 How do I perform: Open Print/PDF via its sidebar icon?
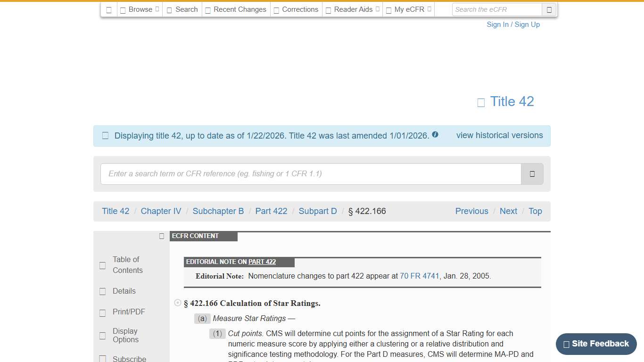(x=102, y=312)
